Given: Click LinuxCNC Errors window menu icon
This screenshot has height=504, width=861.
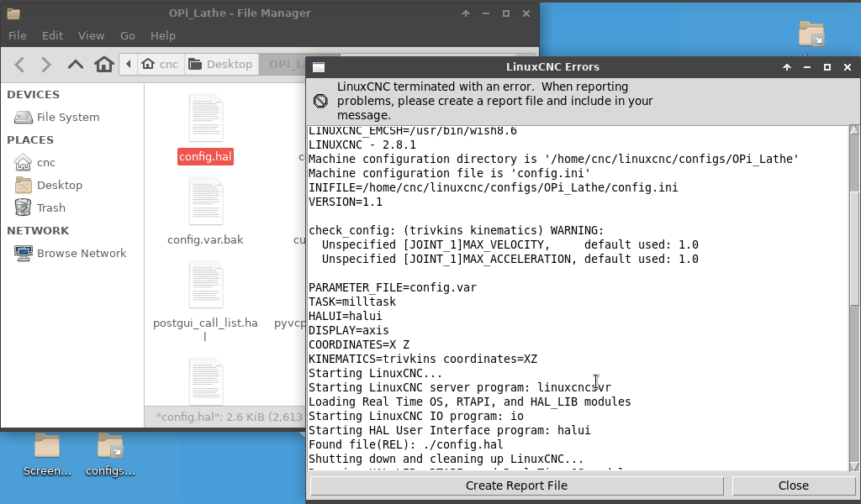Looking at the screenshot, I should (319, 67).
